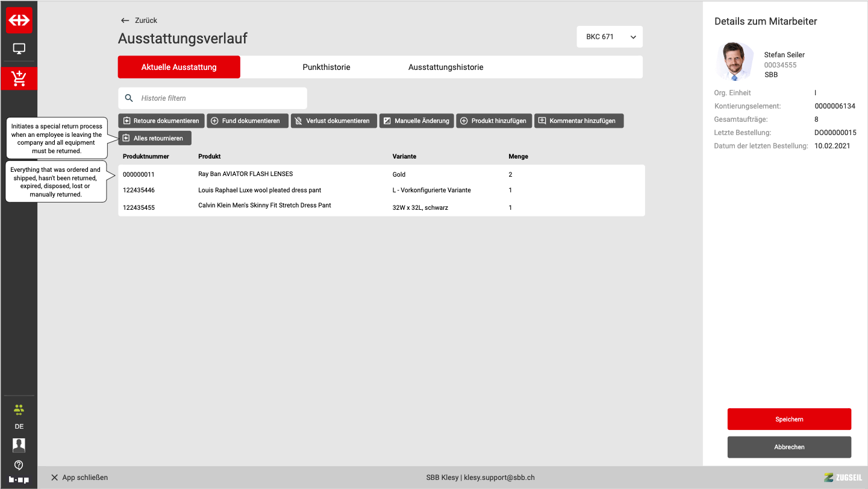Switch to the Punkthistorie tab

(326, 68)
